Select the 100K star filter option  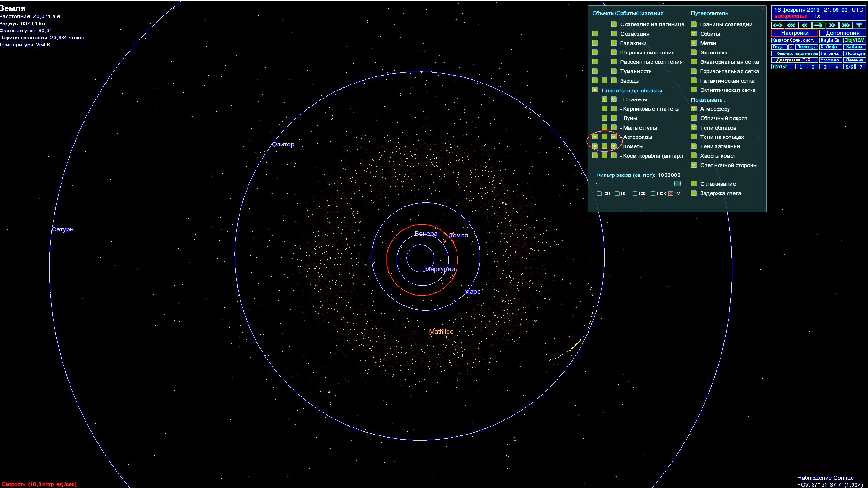coord(653,194)
